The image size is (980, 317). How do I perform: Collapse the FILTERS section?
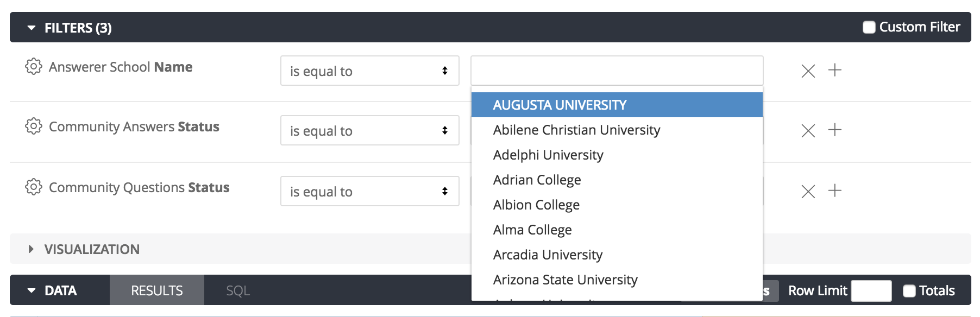[32, 28]
